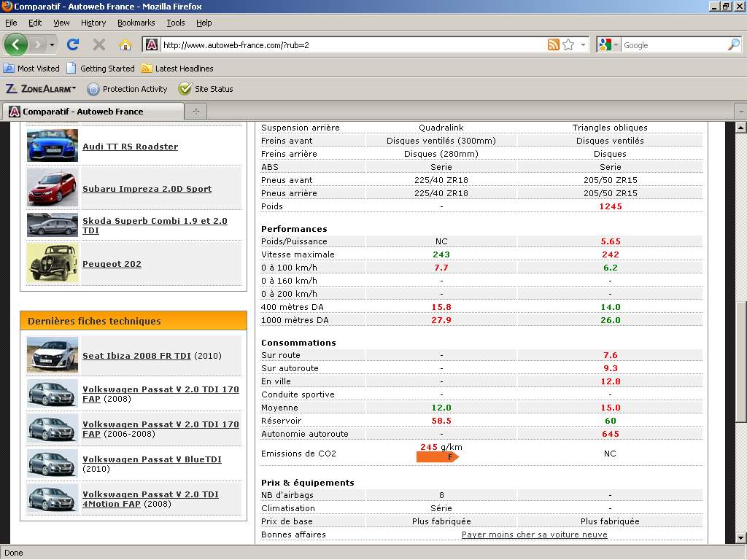Open a new tab button

click(x=196, y=112)
